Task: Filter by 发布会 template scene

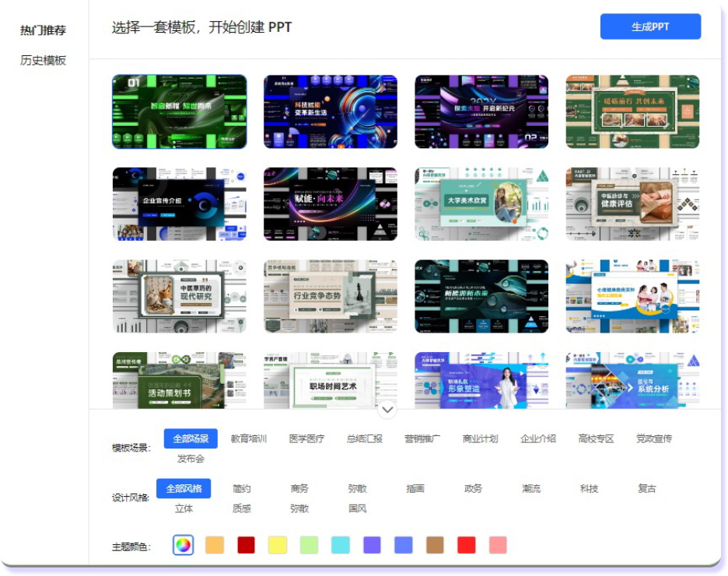Action: [191, 459]
